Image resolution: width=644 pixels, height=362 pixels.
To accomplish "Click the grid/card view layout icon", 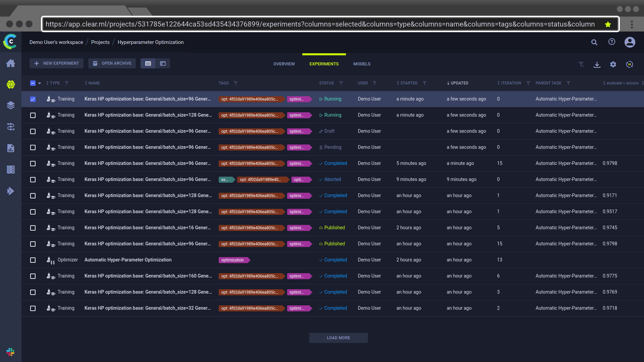I will pyautogui.click(x=163, y=63).
